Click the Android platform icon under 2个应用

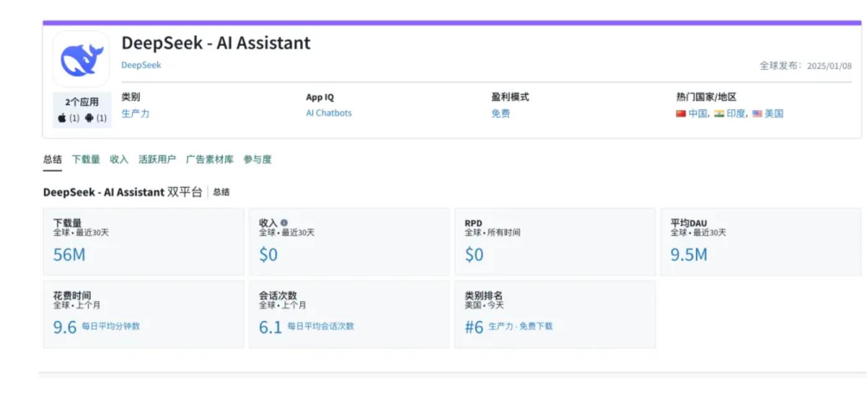[89, 118]
